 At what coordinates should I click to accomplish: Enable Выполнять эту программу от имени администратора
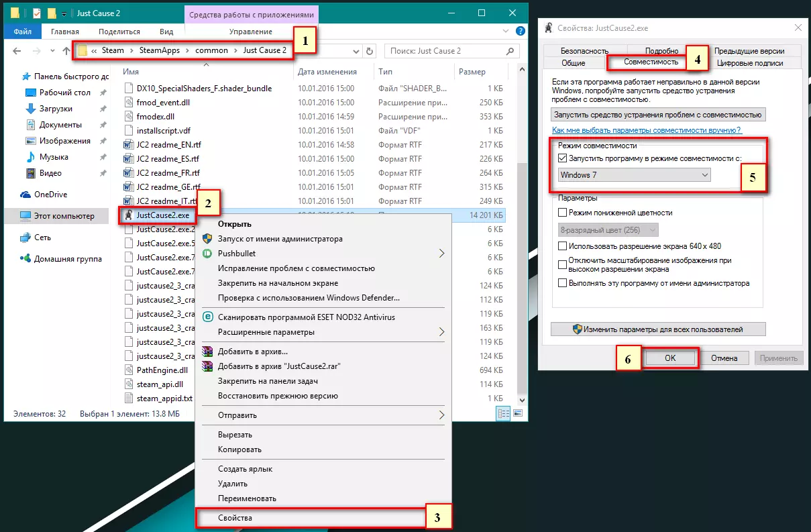[x=563, y=283]
